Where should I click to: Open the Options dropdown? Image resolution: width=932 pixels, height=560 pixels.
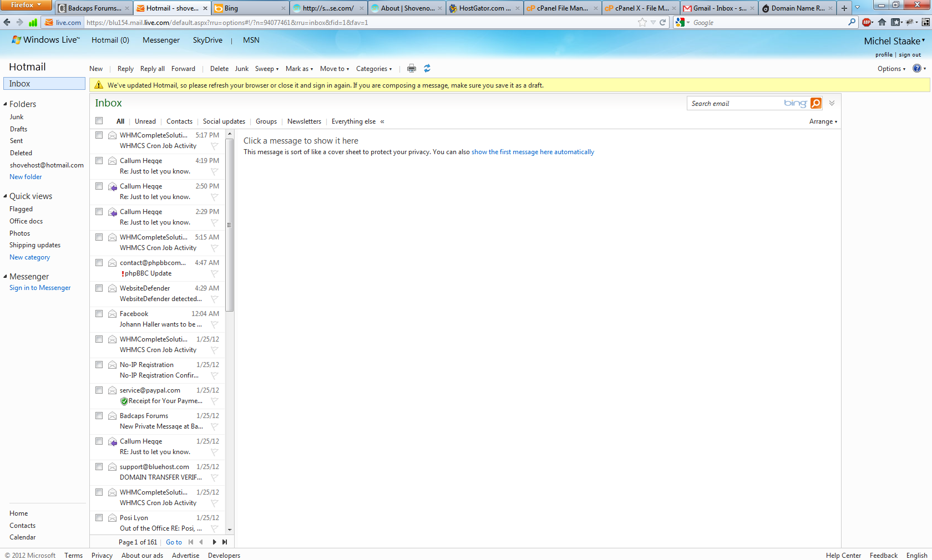pyautogui.click(x=892, y=69)
